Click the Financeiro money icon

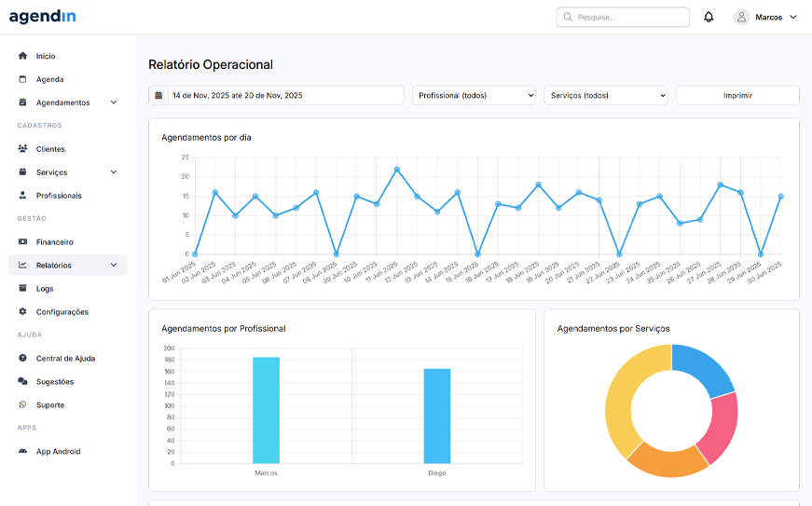(23, 242)
